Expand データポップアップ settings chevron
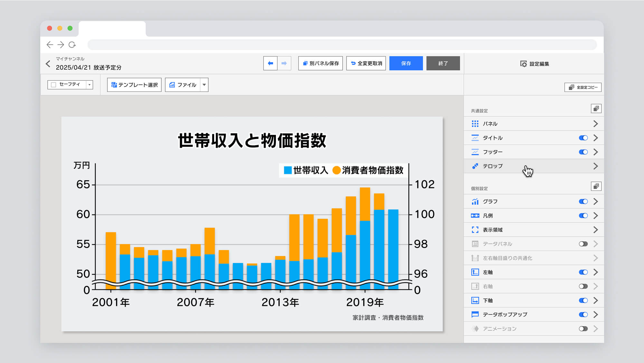The width and height of the screenshot is (644, 363). 596,315
